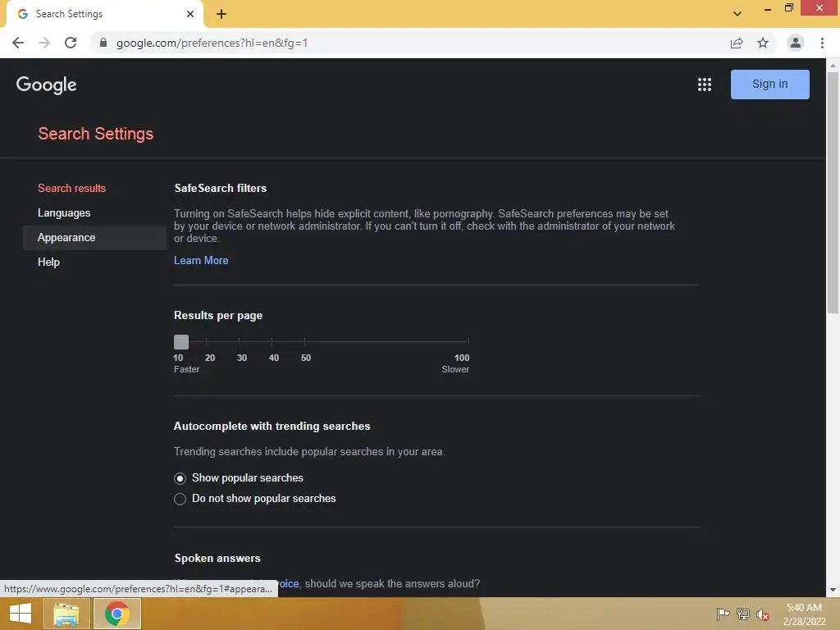Click the page scrollbar thumb
The height and width of the screenshot is (630, 840).
[x=833, y=192]
